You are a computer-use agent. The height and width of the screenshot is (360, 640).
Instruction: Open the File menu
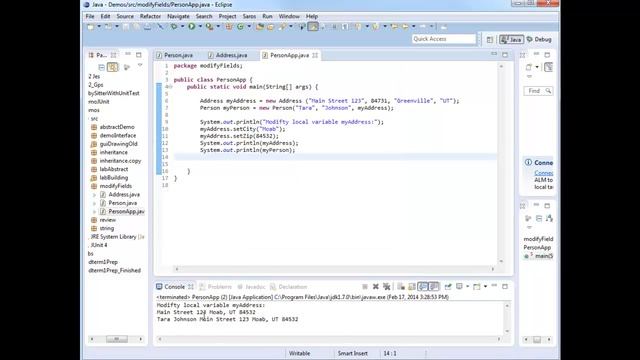(x=90, y=16)
